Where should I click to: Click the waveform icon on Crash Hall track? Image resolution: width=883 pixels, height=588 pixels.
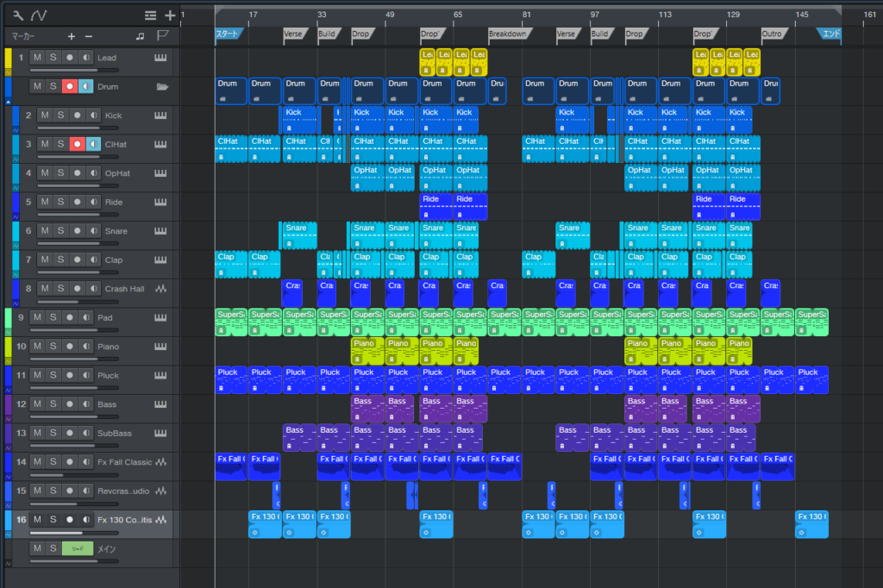click(x=160, y=289)
